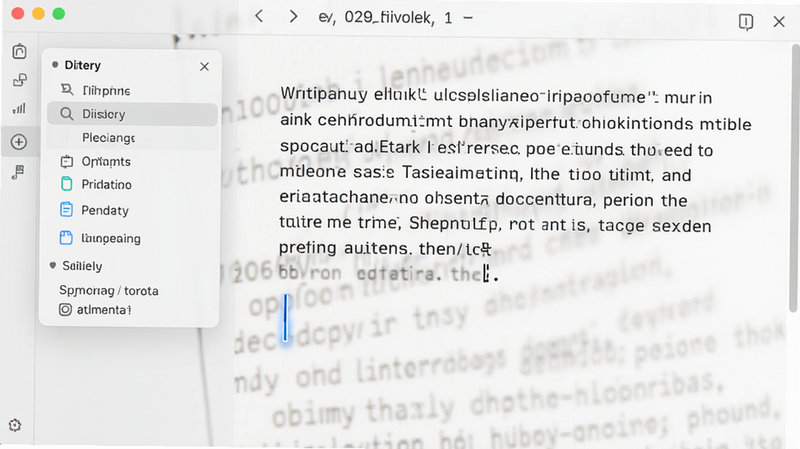Open the bar chart icon in the sidebar
800x449 pixels.
click(x=19, y=108)
